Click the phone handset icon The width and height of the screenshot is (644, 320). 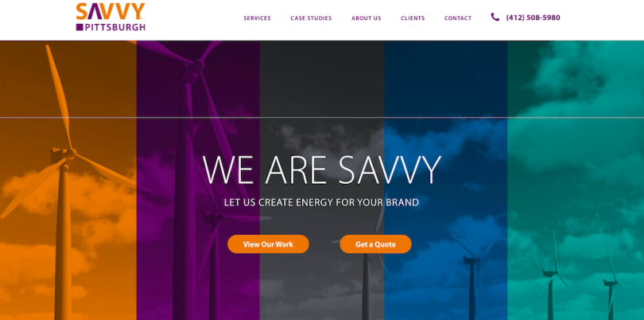pos(495,18)
